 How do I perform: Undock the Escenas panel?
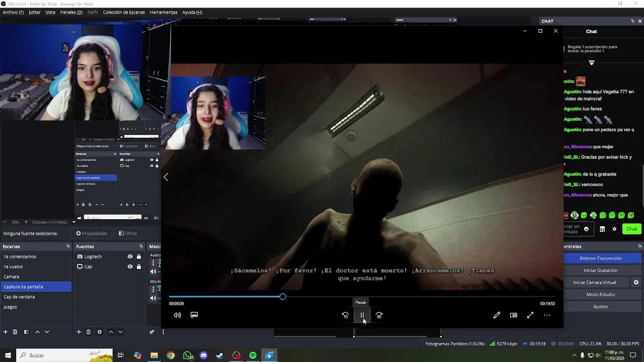(68, 246)
